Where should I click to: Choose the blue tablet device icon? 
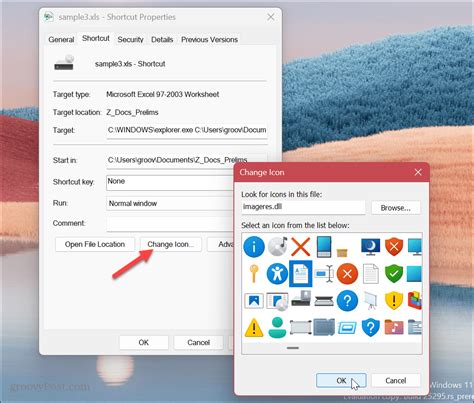(324, 247)
